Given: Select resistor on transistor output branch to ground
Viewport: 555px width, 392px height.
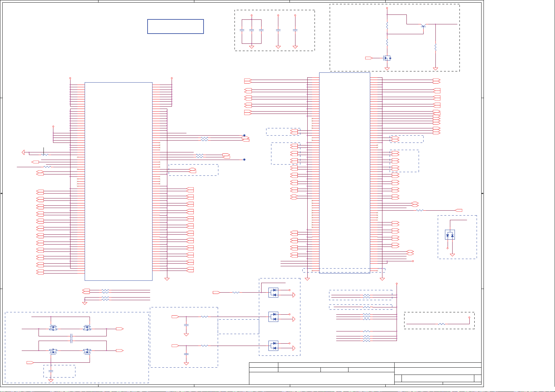Looking at the screenshot, I should [435, 47].
